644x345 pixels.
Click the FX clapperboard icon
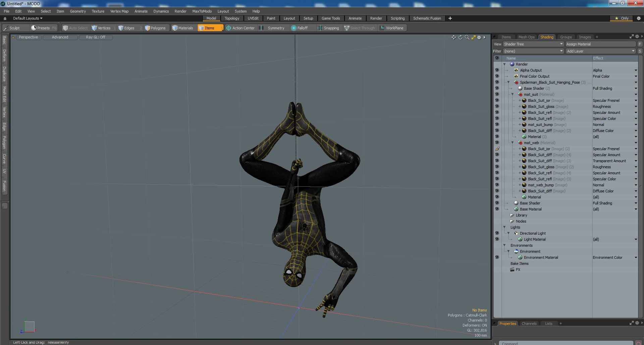click(512, 270)
